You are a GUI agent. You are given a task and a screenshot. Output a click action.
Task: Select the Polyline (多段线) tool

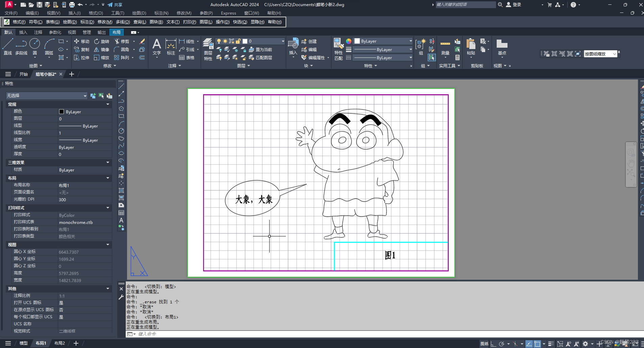pos(21,47)
